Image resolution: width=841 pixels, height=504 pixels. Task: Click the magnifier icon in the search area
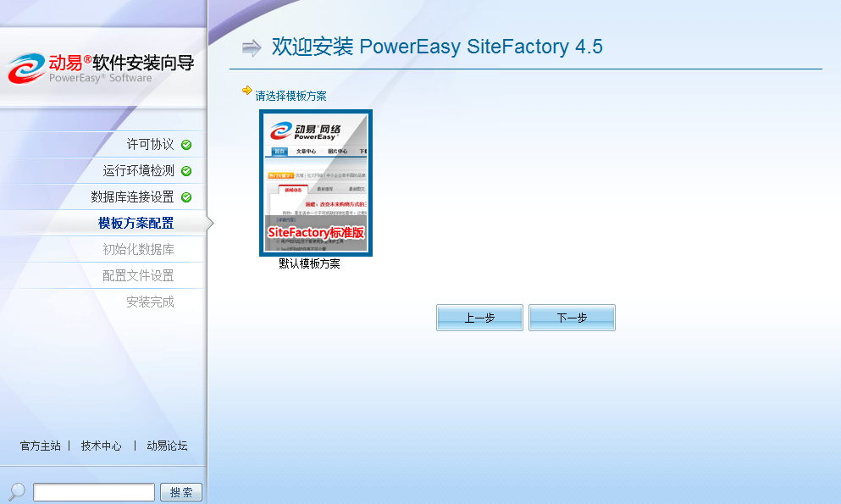[x=16, y=491]
